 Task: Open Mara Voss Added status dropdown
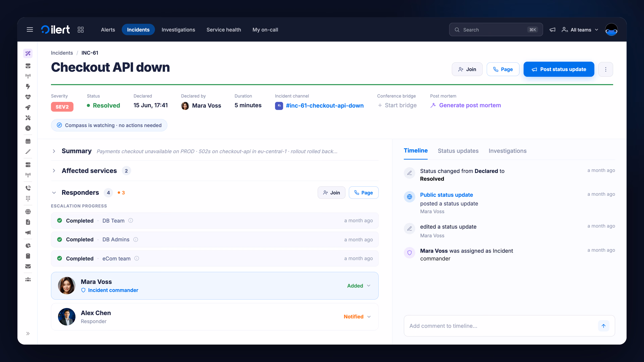click(x=359, y=286)
